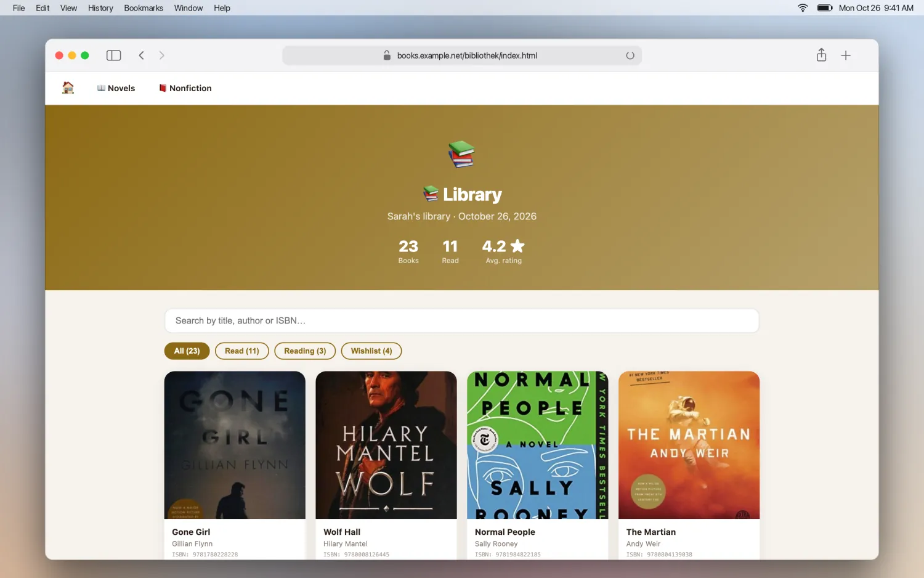This screenshot has height=578, width=924.
Task: Click the 4.2 average rating stat
Action: [503, 251]
